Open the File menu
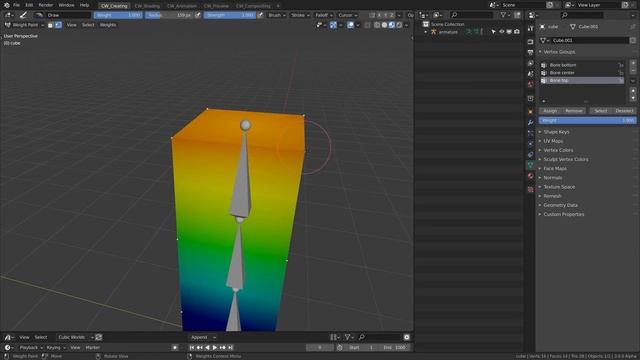The height and width of the screenshot is (360, 640). click(x=16, y=5)
